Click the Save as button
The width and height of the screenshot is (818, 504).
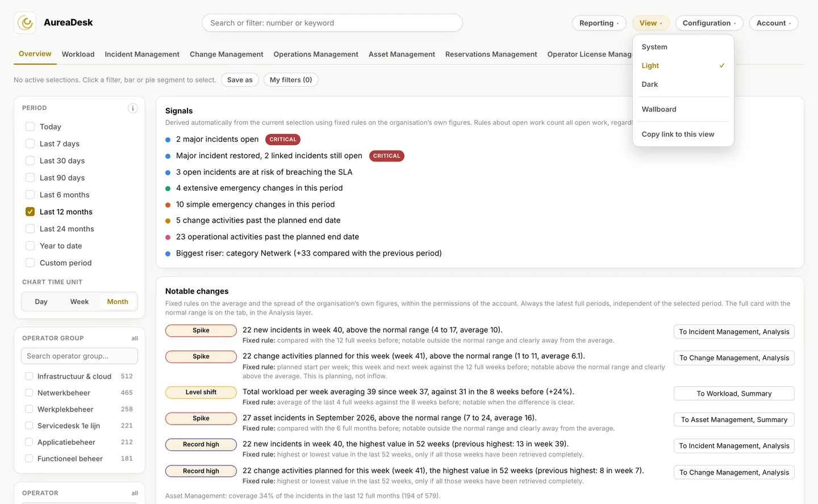(240, 80)
